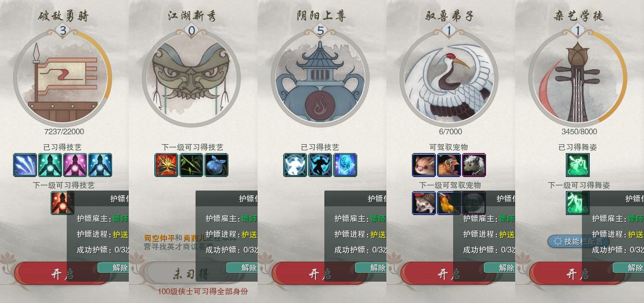Click the 开启 button under 破敌勇骑

pos(63,274)
